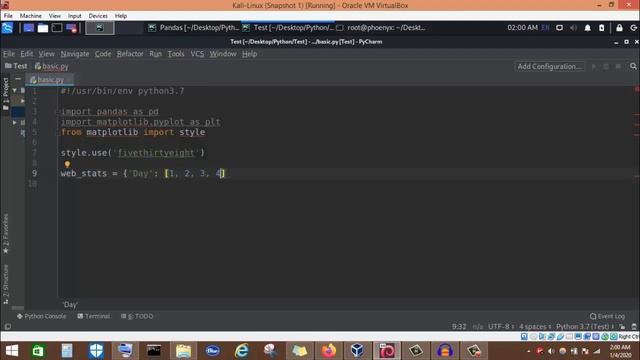The image size is (640, 360).
Task: Toggle the 7: Structure tool window
Action: [x=5, y=284]
